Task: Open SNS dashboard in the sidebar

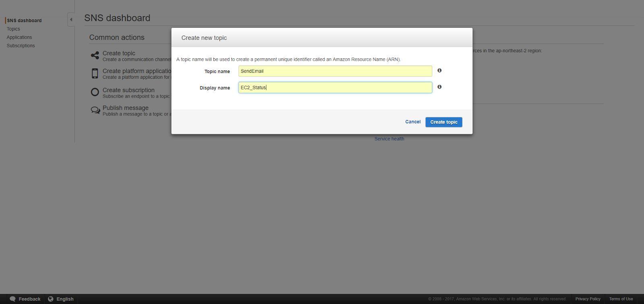Action: point(24,21)
